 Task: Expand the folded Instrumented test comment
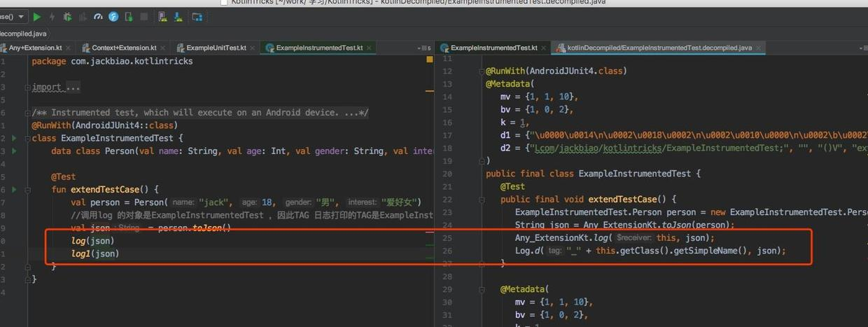28,113
